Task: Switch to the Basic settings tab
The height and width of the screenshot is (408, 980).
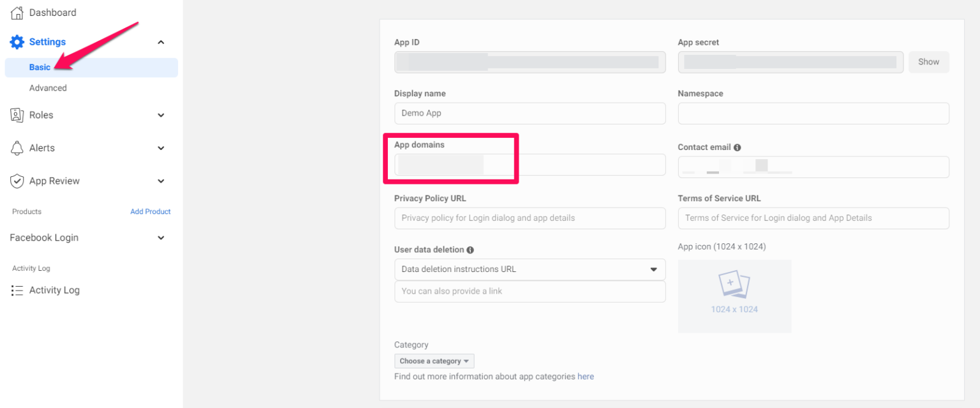Action: coord(39,66)
